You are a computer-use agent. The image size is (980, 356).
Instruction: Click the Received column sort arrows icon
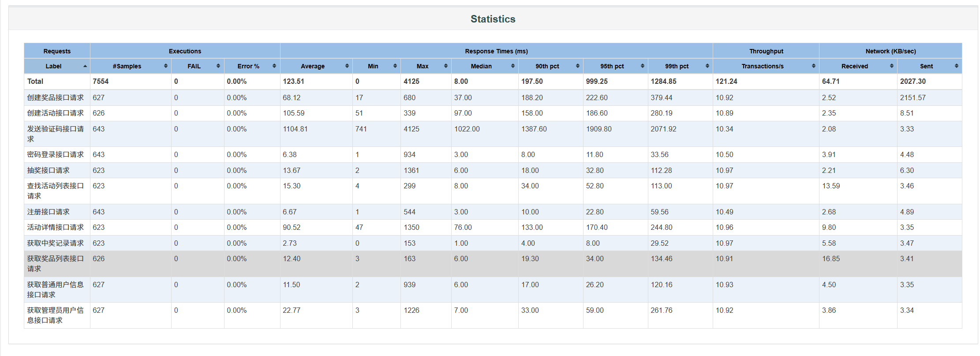tap(892, 66)
